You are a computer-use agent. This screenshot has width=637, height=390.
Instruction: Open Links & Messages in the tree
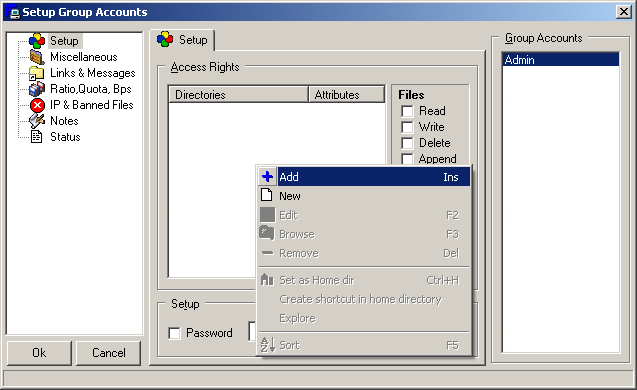click(x=93, y=73)
